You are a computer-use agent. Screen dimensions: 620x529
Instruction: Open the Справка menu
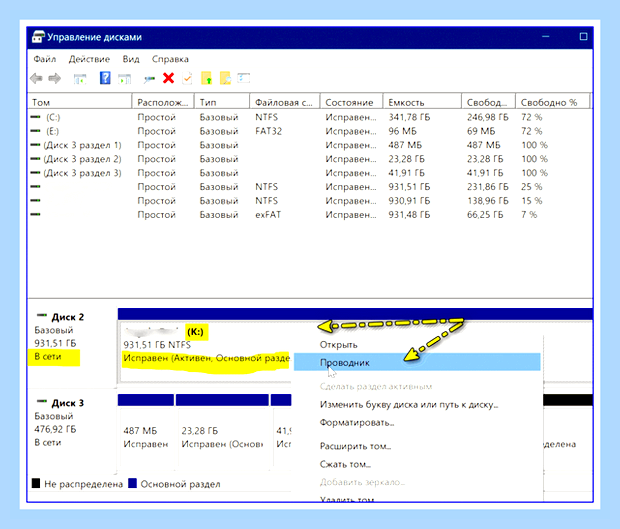tap(170, 59)
